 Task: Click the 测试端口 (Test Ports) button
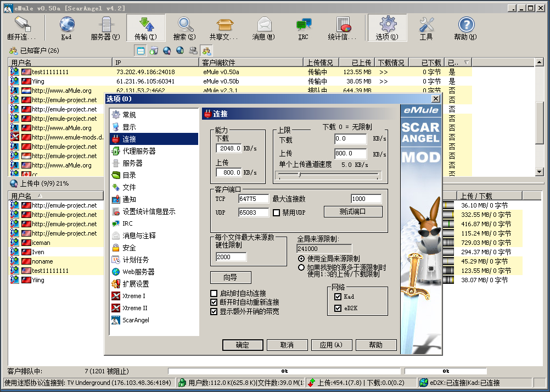click(x=353, y=211)
